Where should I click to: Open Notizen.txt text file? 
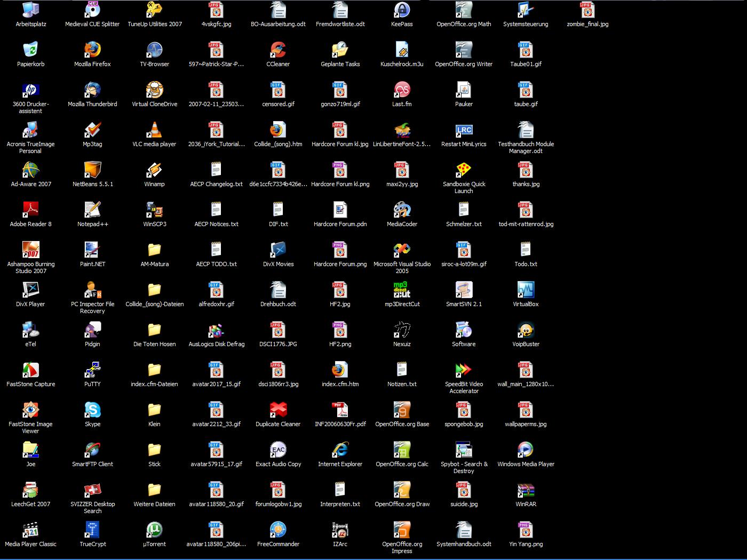coord(402,370)
